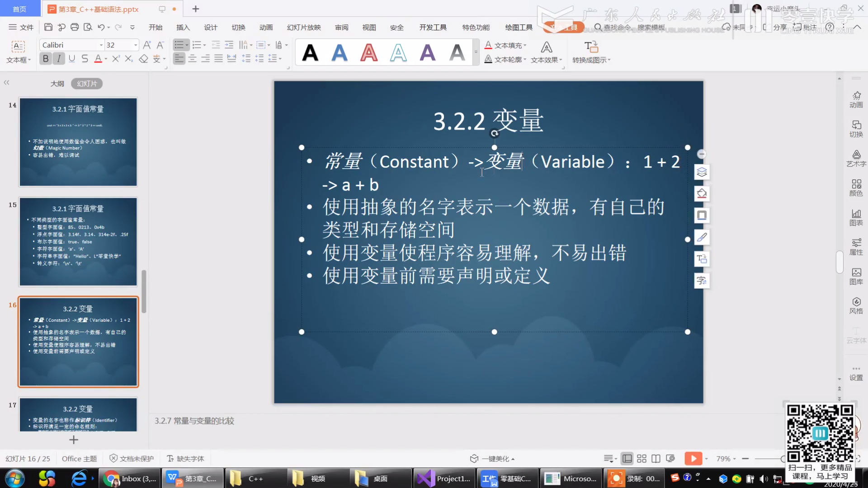The width and height of the screenshot is (868, 488).
Task: Increase the font size
Action: click(x=147, y=45)
